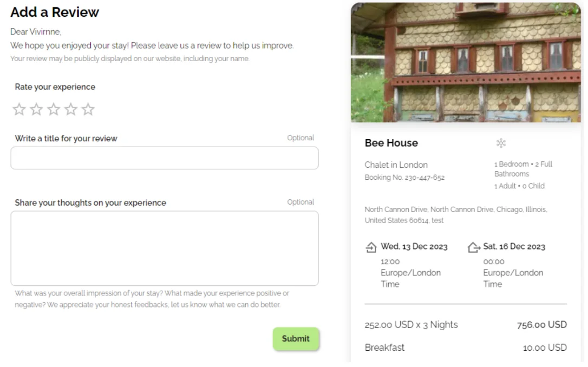Click the snowflake icon beside Bee House
This screenshot has height=367, width=588.
(501, 143)
